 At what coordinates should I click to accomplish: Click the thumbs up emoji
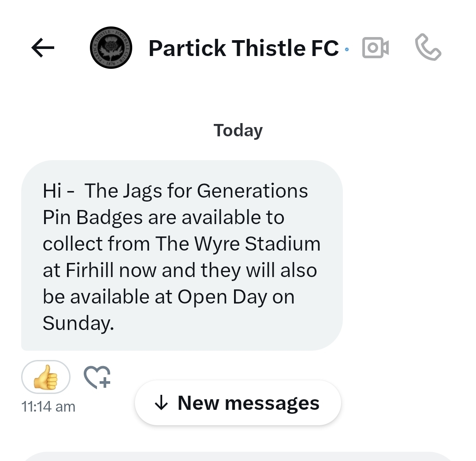point(46,377)
